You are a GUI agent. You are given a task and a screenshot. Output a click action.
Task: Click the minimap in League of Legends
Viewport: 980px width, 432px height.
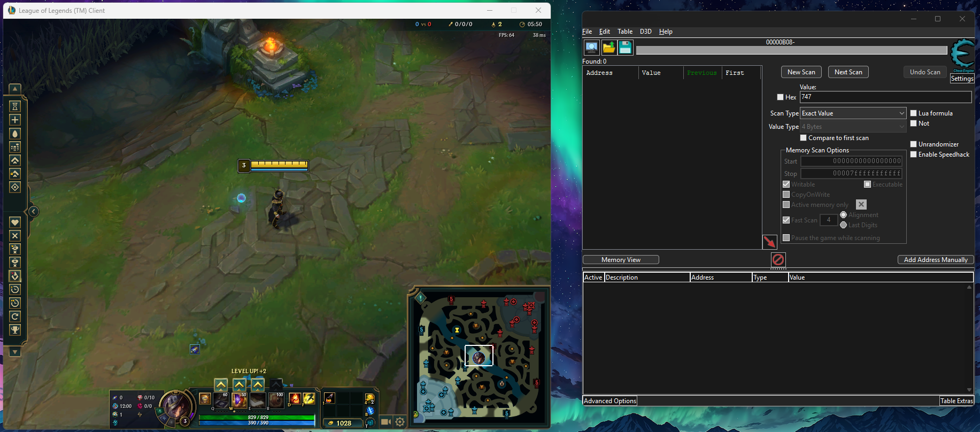[480, 357]
